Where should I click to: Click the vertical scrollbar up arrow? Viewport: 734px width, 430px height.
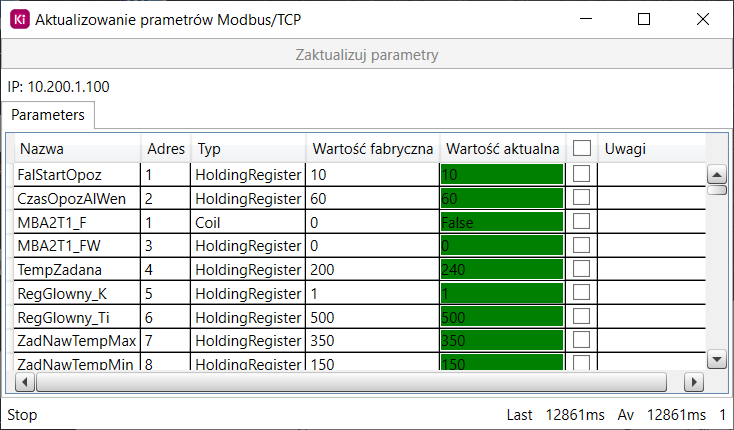click(x=717, y=175)
